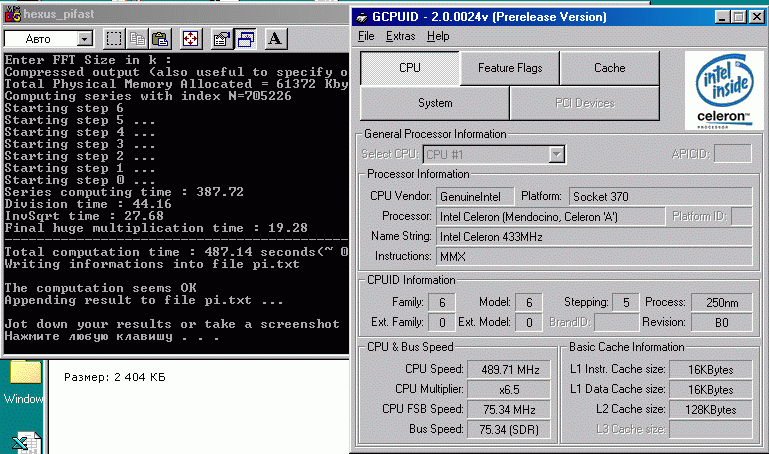
Task: Click the Name String Intel Celeron 433MHz
Action: [x=594, y=237]
